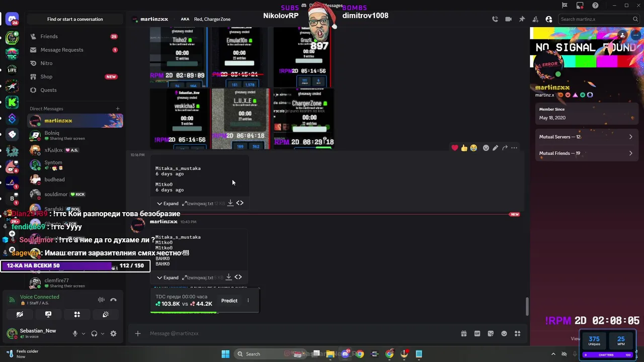Open the add reaction picker on message
644x362 pixels.
point(486,148)
